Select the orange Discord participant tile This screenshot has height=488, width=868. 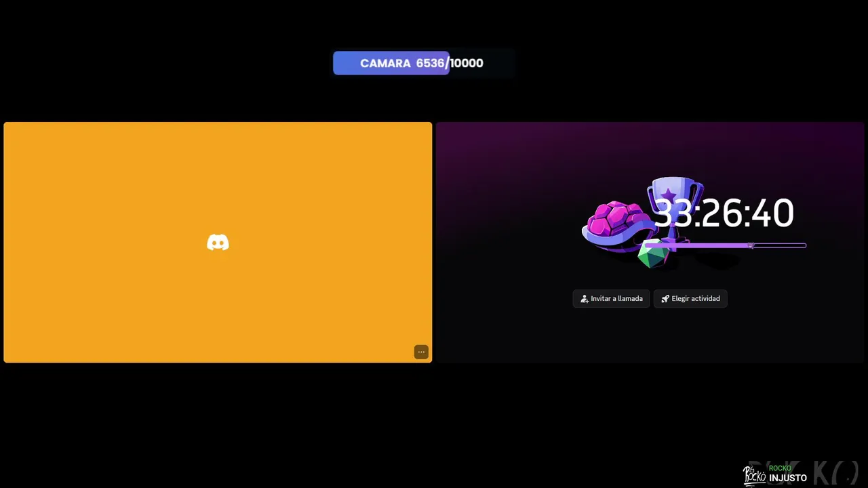click(x=218, y=243)
